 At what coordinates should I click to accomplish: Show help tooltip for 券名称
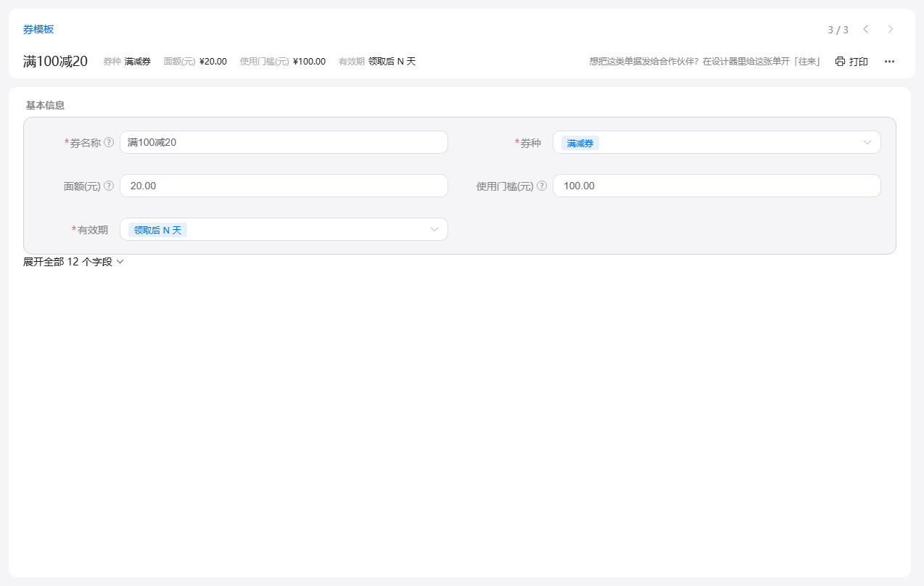[x=109, y=142]
